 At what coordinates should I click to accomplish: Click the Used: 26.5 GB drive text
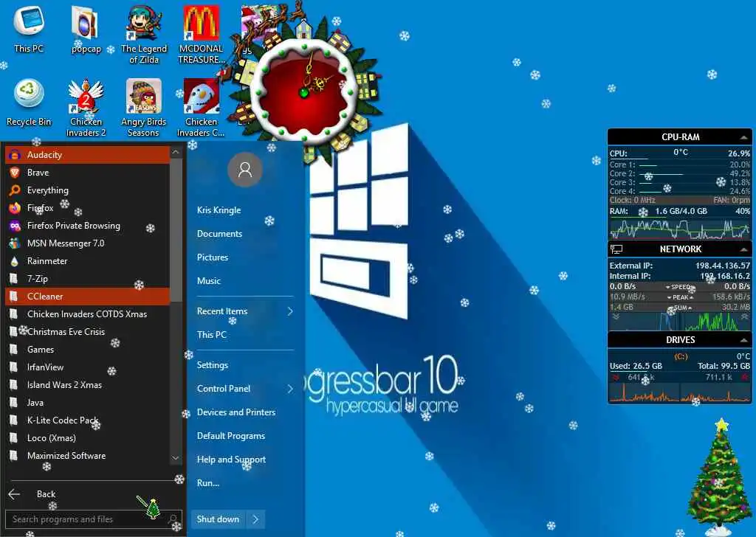pyautogui.click(x=636, y=366)
